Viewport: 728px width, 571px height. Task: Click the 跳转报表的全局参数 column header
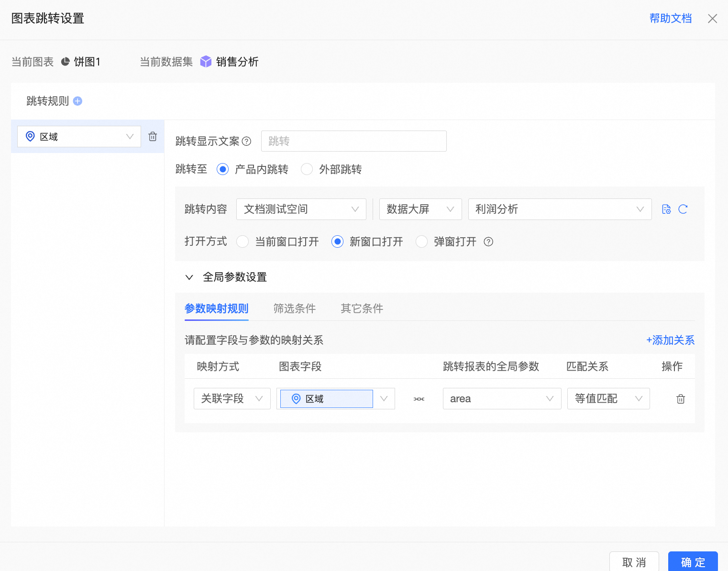(x=491, y=366)
